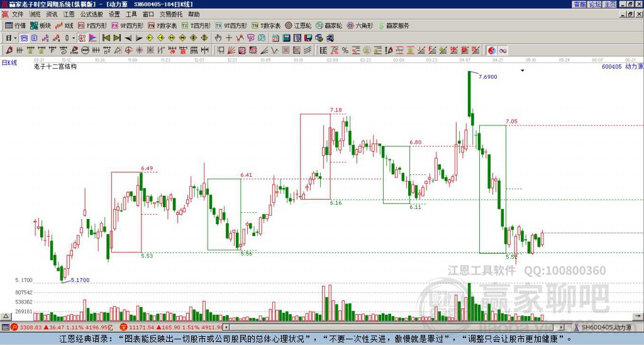
Task: Open the P数字表 tool
Action: pyautogui.click(x=162, y=25)
